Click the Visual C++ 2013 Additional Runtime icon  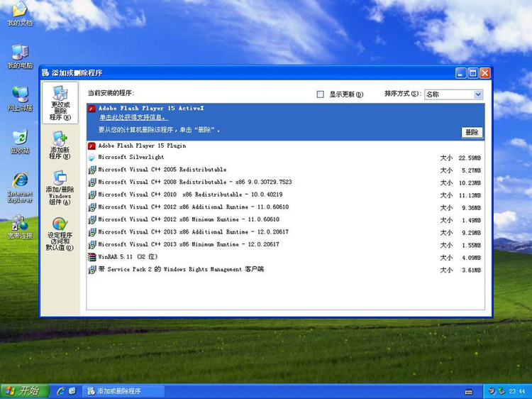(92, 232)
